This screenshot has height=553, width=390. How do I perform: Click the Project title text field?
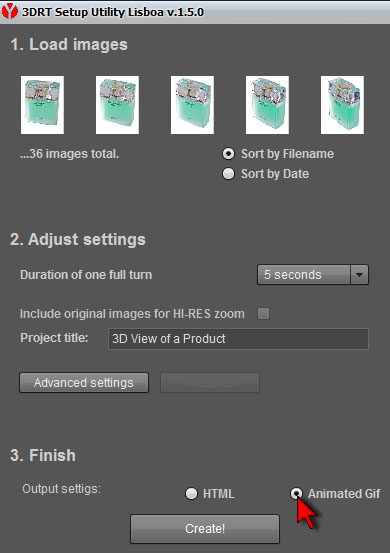[238, 339]
